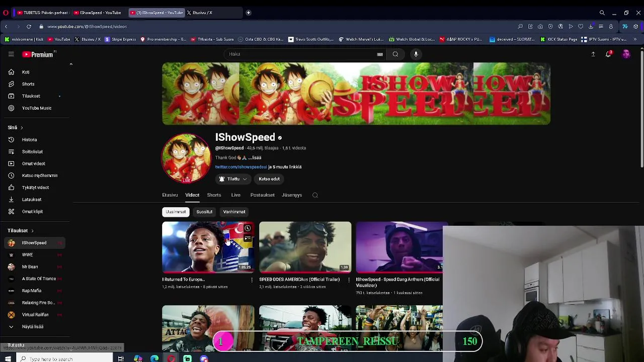
Task: Open on-screen keyboard icon in search box
Action: 380,54
